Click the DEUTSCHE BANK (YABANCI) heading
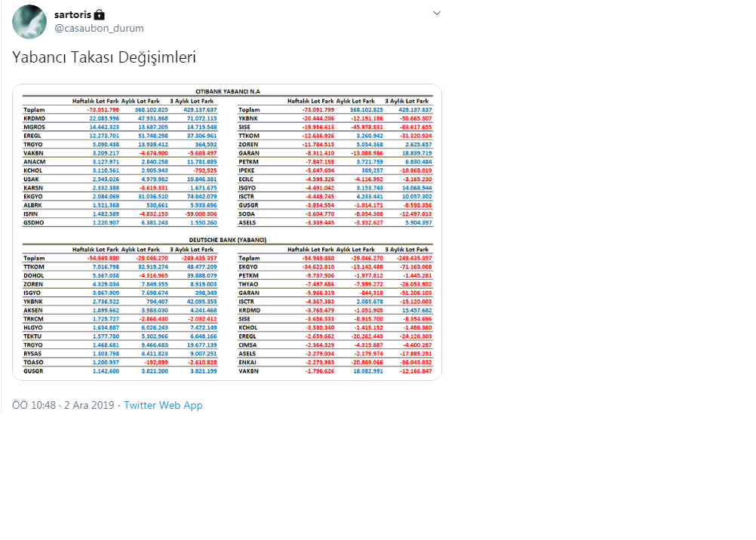 [228, 240]
